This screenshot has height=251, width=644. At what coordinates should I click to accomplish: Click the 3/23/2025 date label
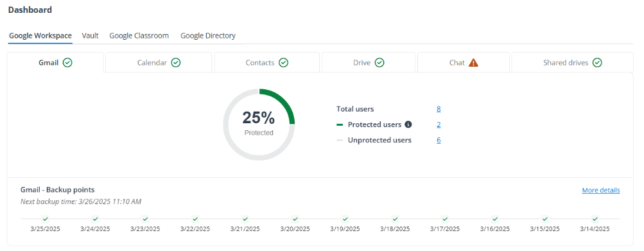145,229
